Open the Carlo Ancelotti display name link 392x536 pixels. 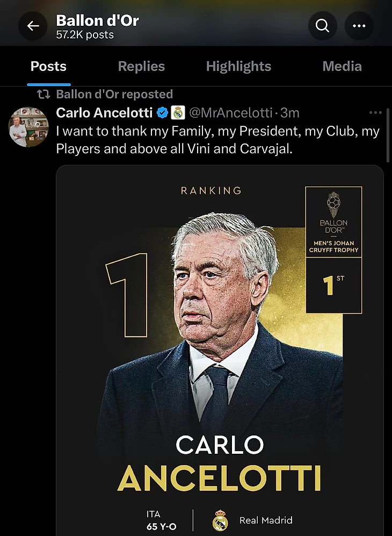pos(105,113)
